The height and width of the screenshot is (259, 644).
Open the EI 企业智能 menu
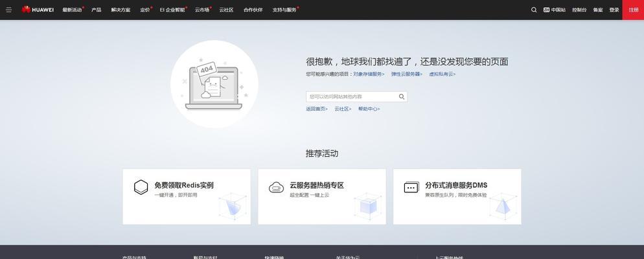[174, 10]
